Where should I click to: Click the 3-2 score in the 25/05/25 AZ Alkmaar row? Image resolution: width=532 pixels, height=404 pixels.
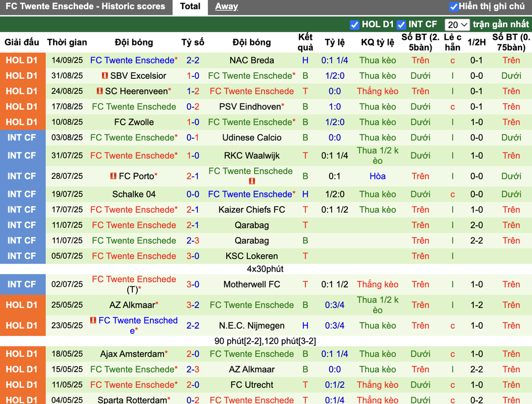(193, 305)
